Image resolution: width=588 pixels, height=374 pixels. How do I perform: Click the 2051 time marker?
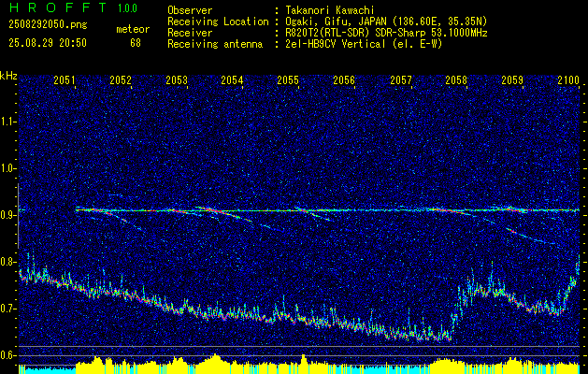pyautogui.click(x=65, y=80)
